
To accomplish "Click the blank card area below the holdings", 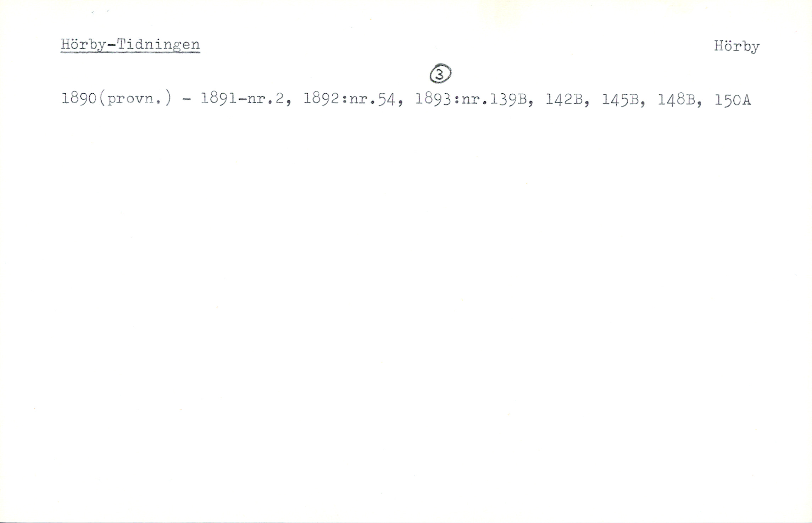I will [x=406, y=302].
